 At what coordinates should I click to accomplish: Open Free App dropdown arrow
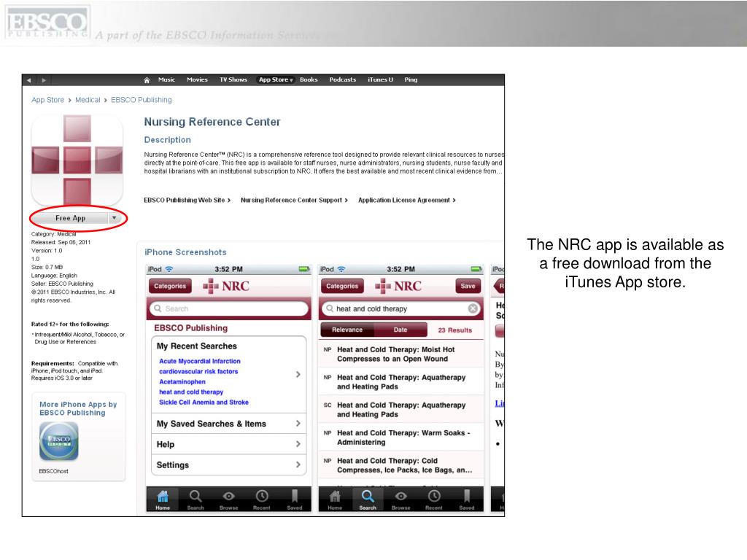click(115, 218)
